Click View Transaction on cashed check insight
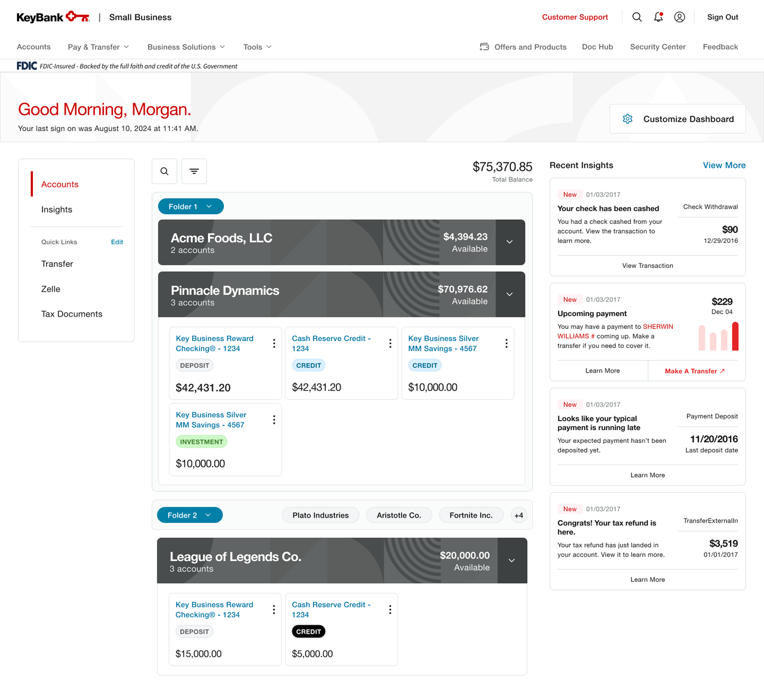The height and width of the screenshot is (700, 764). [647, 265]
